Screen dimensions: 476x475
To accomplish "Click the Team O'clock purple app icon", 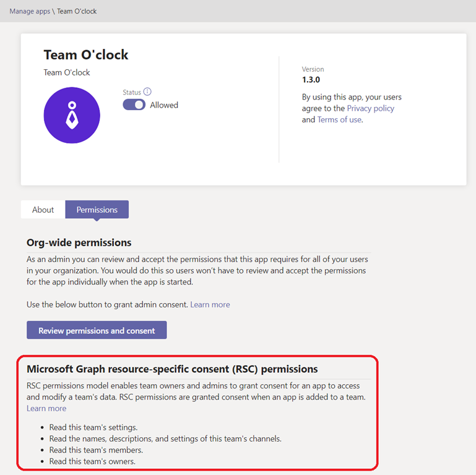I will click(72, 115).
